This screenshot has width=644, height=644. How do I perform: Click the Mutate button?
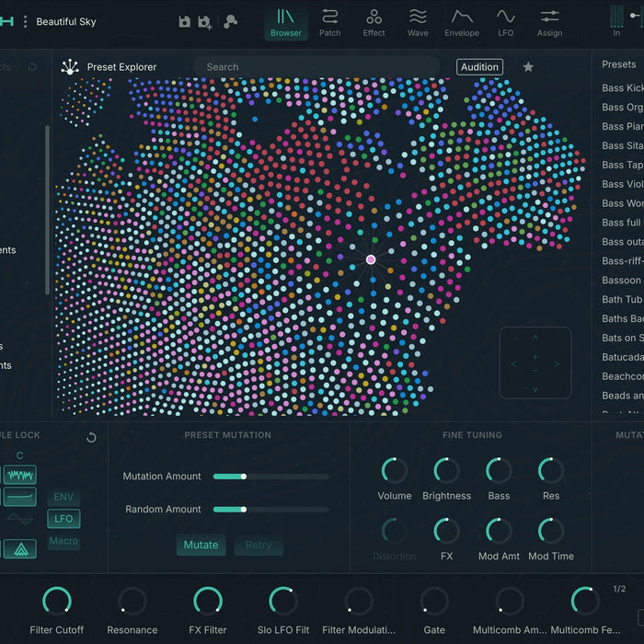pos(201,545)
